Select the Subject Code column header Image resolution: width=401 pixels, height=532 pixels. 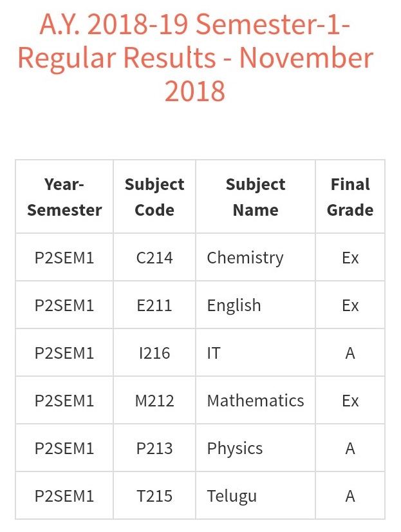pyautogui.click(x=154, y=197)
